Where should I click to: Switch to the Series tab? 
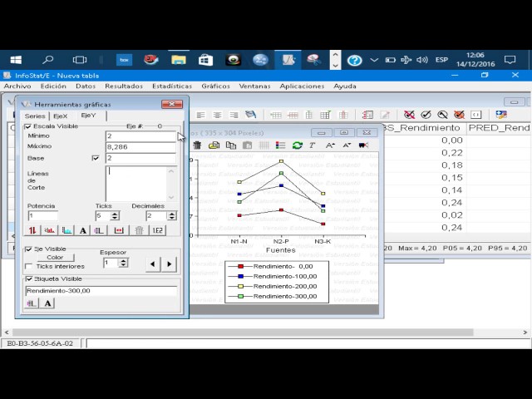tap(35, 116)
